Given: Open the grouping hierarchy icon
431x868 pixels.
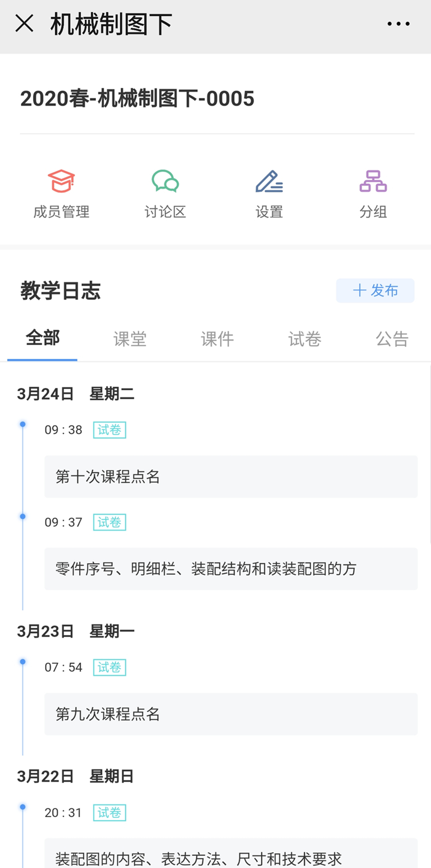Looking at the screenshot, I should [373, 182].
